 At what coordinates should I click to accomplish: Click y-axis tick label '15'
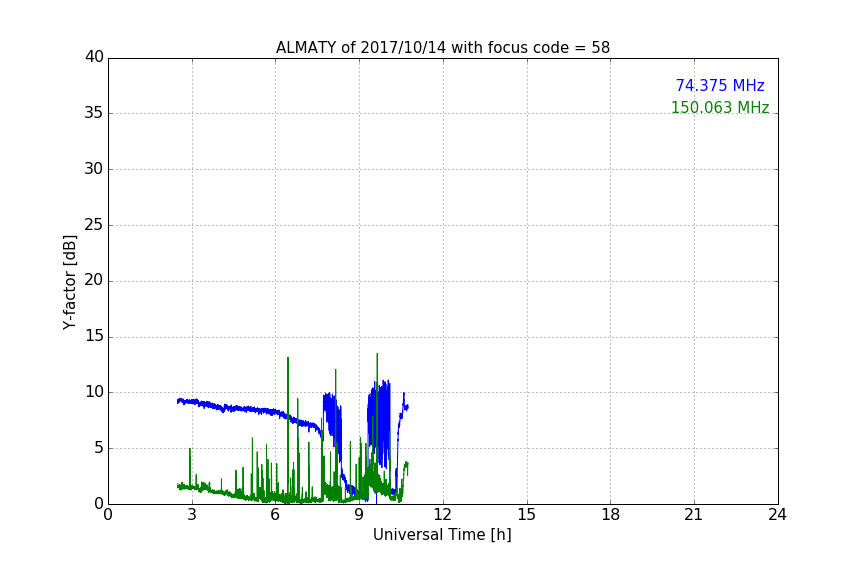[94, 336]
